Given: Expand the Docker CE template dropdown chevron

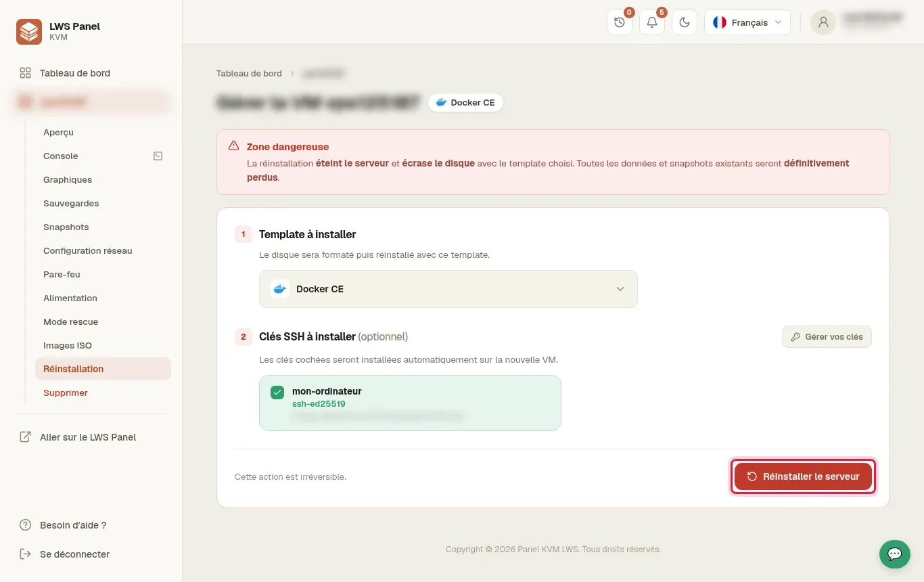Looking at the screenshot, I should click(620, 289).
